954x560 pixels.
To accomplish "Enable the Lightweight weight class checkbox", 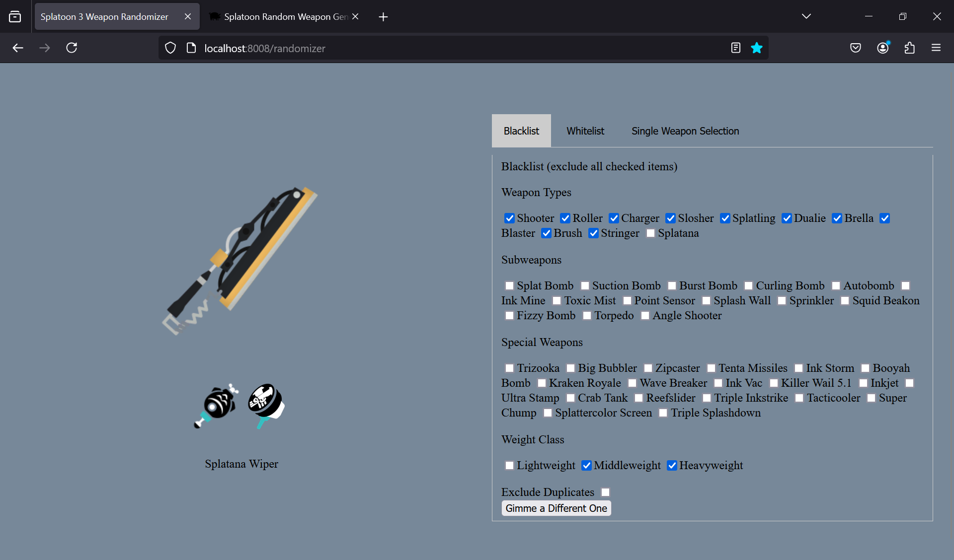I will (x=509, y=466).
